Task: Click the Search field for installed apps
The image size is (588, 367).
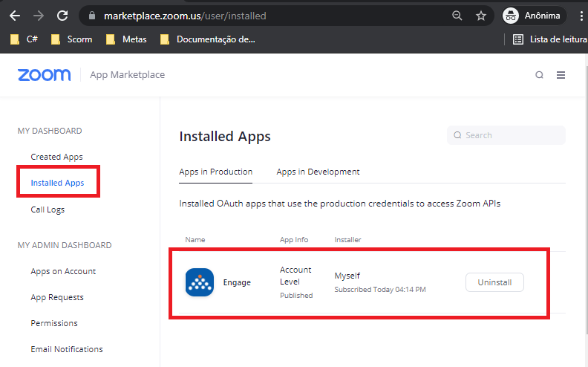Action: (x=506, y=135)
